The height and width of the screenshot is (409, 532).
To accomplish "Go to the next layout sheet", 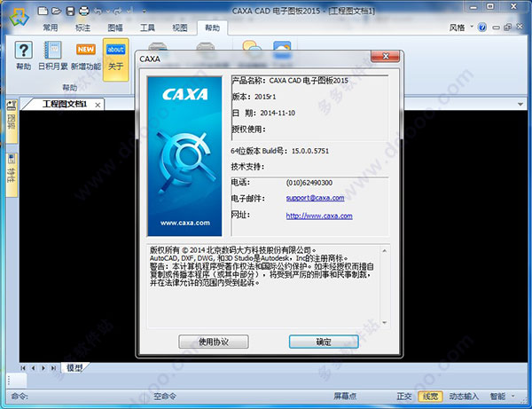I will pos(43,368).
